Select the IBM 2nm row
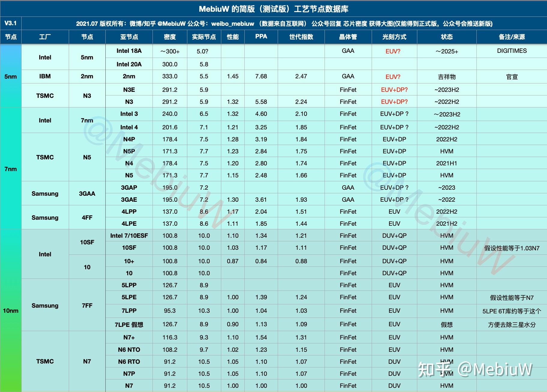The height and width of the screenshot is (392, 547). (45, 77)
